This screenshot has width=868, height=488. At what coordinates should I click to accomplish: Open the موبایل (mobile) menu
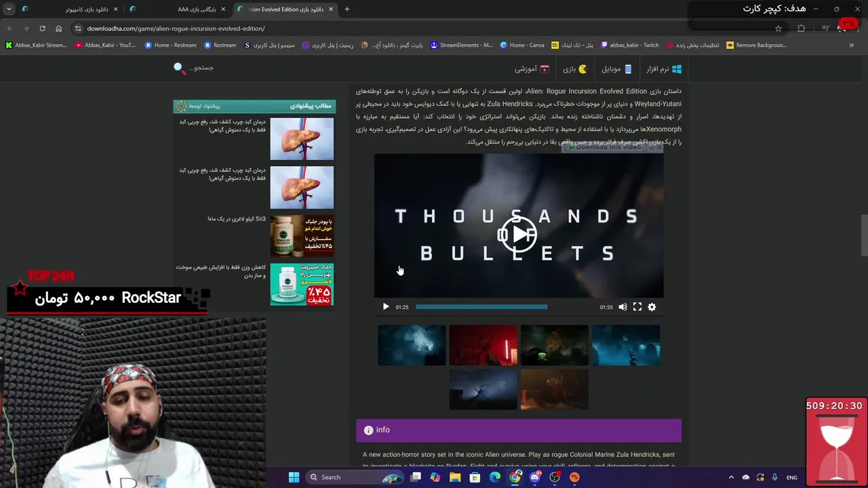[x=617, y=69]
